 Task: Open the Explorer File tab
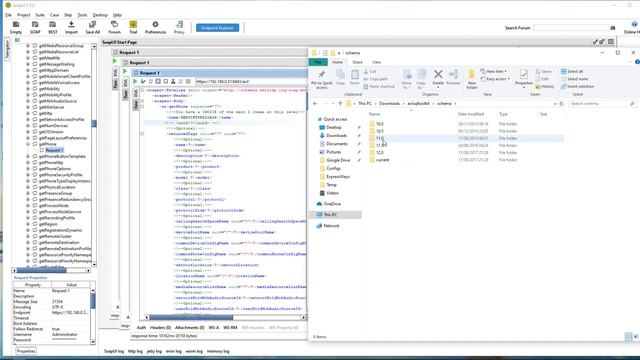pos(318,62)
